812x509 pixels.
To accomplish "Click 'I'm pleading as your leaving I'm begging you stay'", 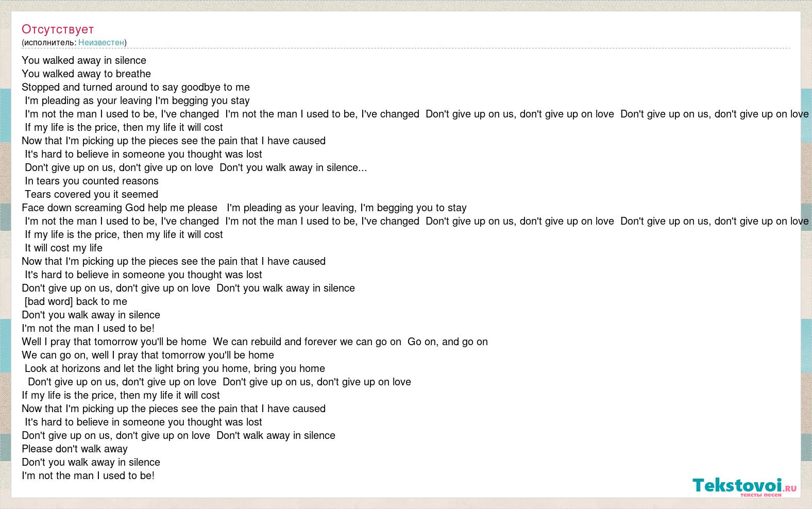I will pos(137,100).
